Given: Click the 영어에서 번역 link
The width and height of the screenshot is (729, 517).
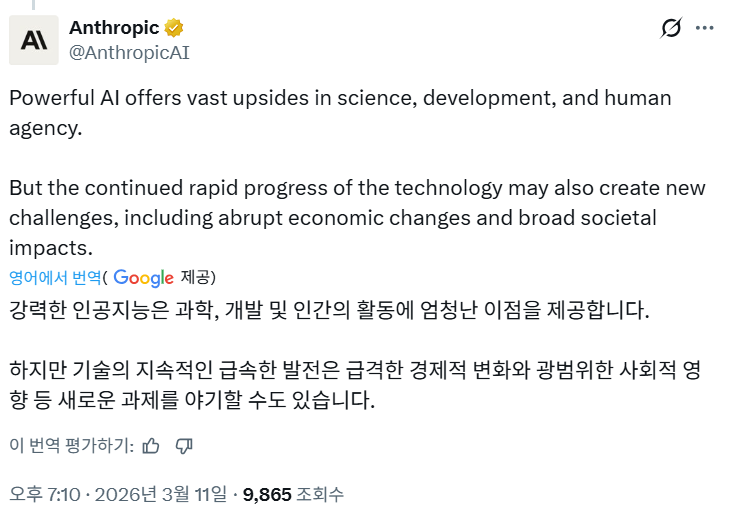Looking at the screenshot, I should point(55,278).
